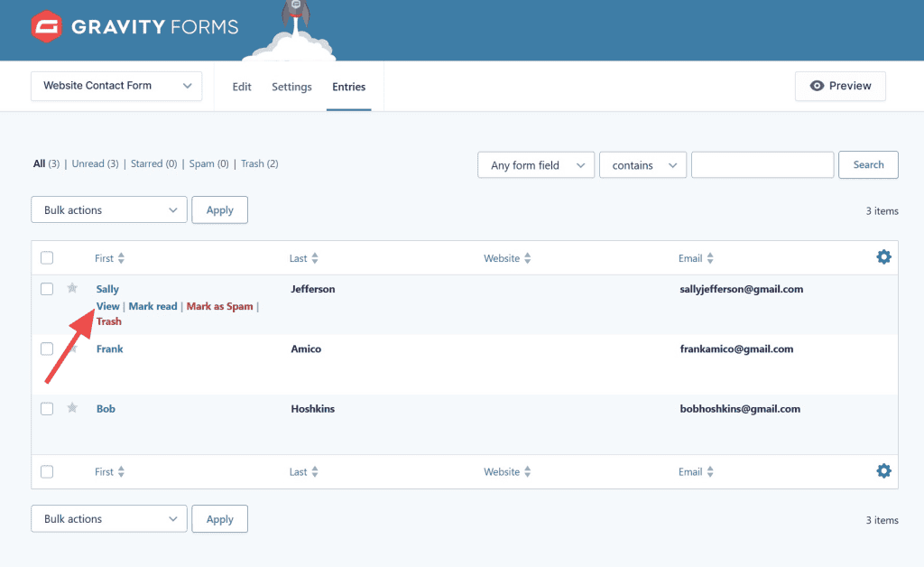Viewport: 924px width, 567px height.
Task: Click Mark as Spam under Sally
Action: click(220, 306)
